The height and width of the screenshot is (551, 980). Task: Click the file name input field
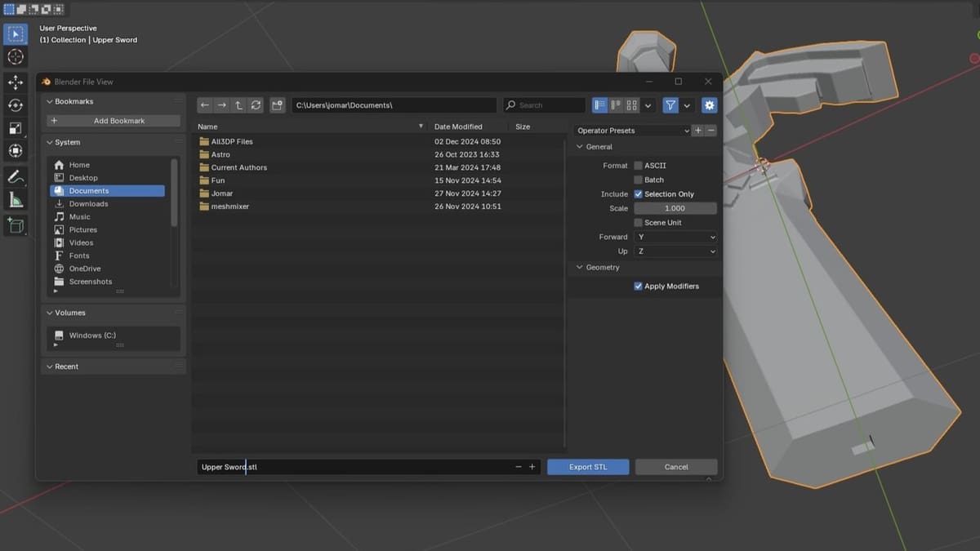tap(354, 467)
